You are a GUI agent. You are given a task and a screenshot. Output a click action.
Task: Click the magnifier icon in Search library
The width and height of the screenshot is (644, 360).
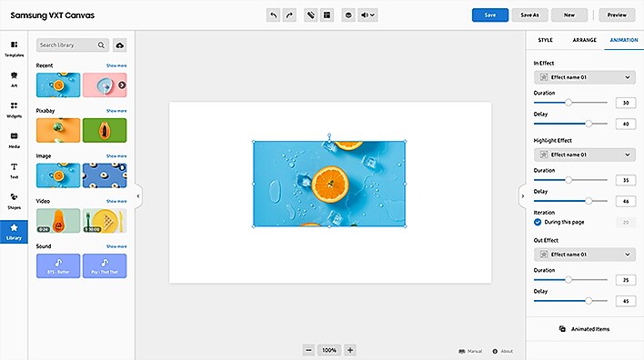click(101, 45)
